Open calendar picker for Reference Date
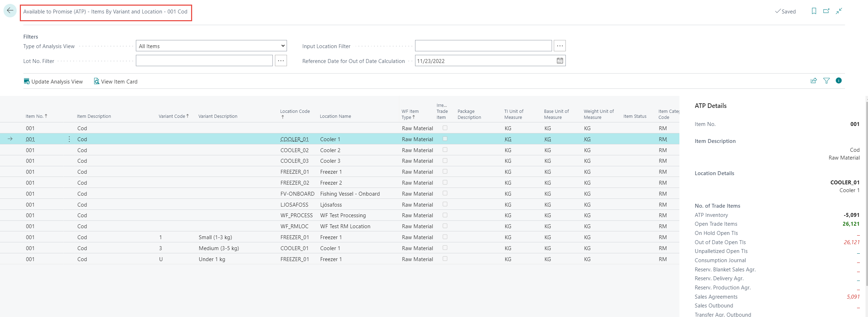The image size is (868, 317). [x=560, y=61]
